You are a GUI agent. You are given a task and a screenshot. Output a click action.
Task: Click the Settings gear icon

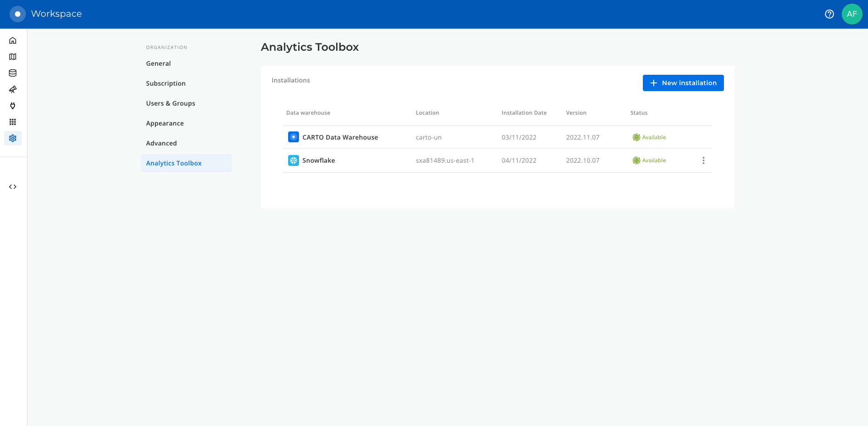tap(13, 138)
